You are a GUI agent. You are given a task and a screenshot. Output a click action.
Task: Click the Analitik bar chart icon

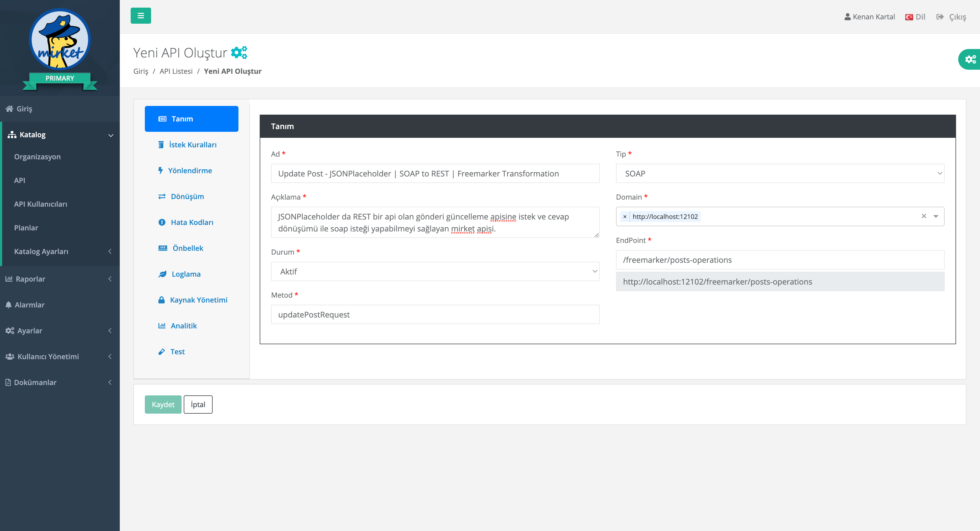[162, 326]
